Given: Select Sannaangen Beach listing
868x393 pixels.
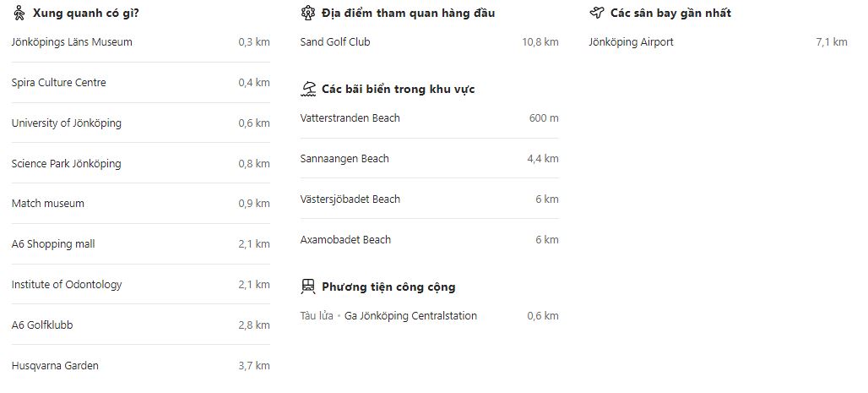Looking at the screenshot, I should 344,159.
